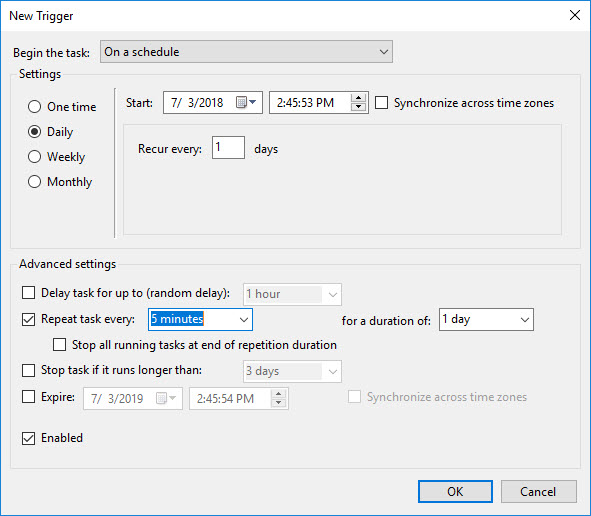Uncheck the Enabled checkbox

coord(28,438)
